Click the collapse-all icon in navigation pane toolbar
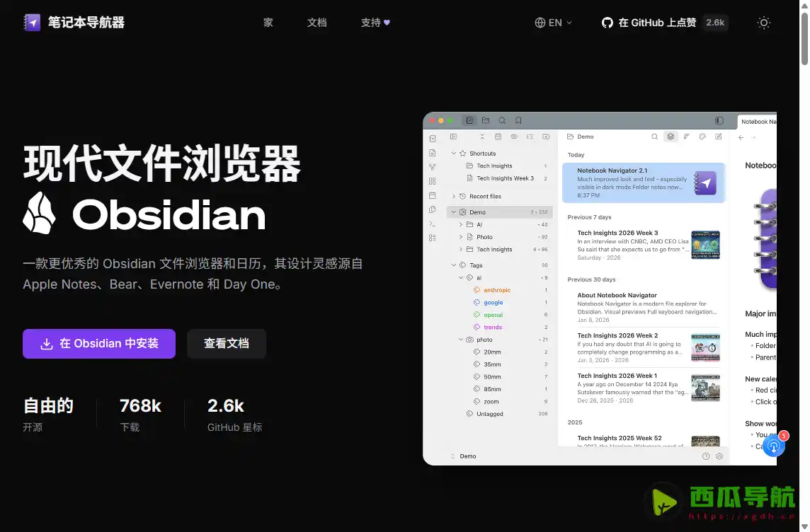Viewport: 810px width, 532px height. pyautogui.click(x=482, y=137)
